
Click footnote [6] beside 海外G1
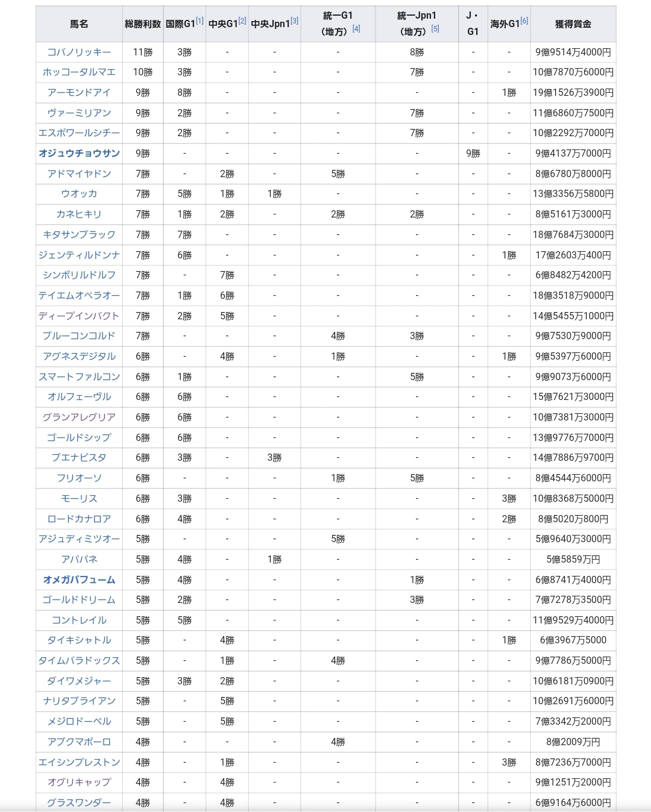pos(524,21)
